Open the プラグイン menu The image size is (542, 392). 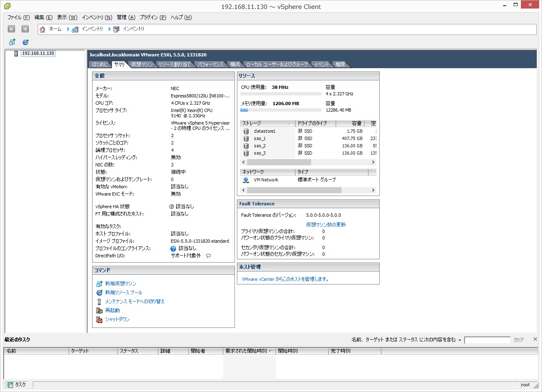click(153, 17)
